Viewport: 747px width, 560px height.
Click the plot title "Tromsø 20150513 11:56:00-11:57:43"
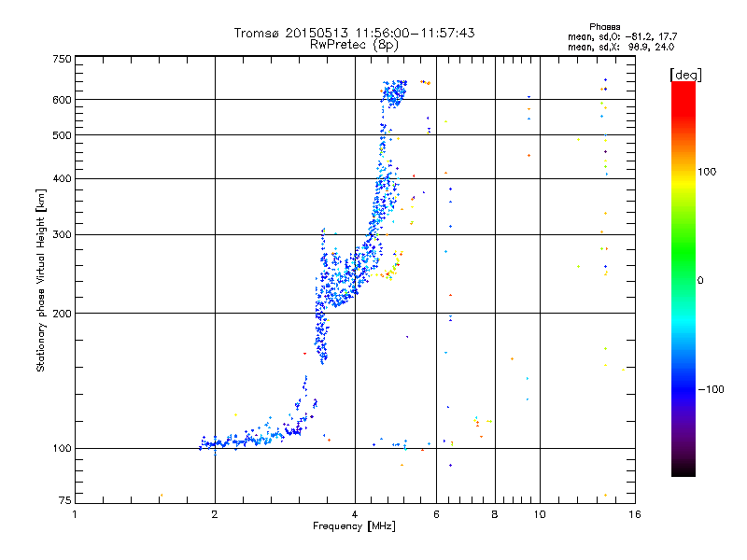click(354, 33)
